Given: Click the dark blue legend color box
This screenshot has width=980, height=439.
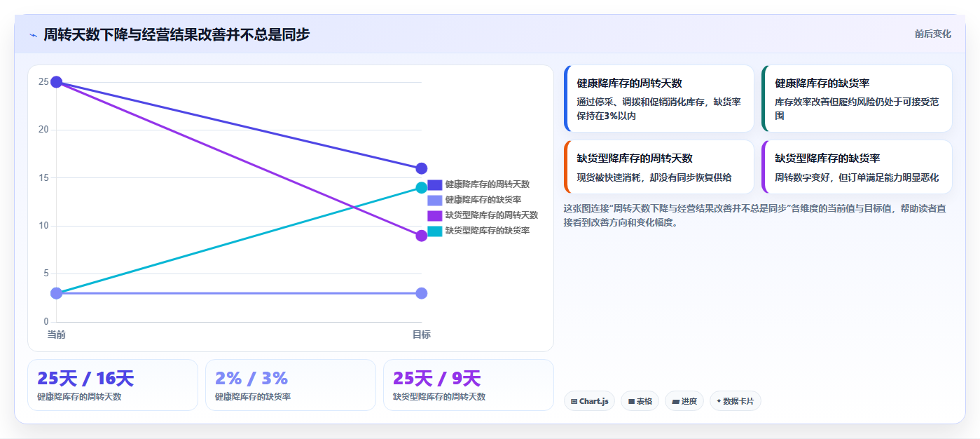Looking at the screenshot, I should [435, 184].
